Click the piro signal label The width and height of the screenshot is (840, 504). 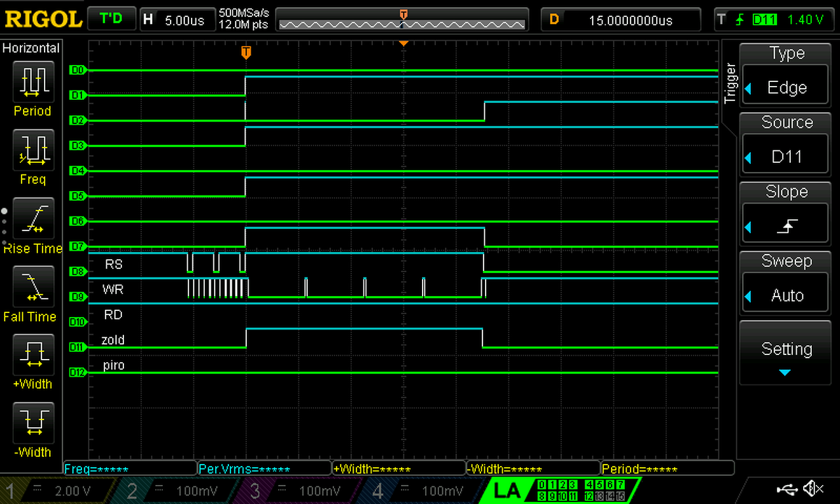click(x=114, y=365)
